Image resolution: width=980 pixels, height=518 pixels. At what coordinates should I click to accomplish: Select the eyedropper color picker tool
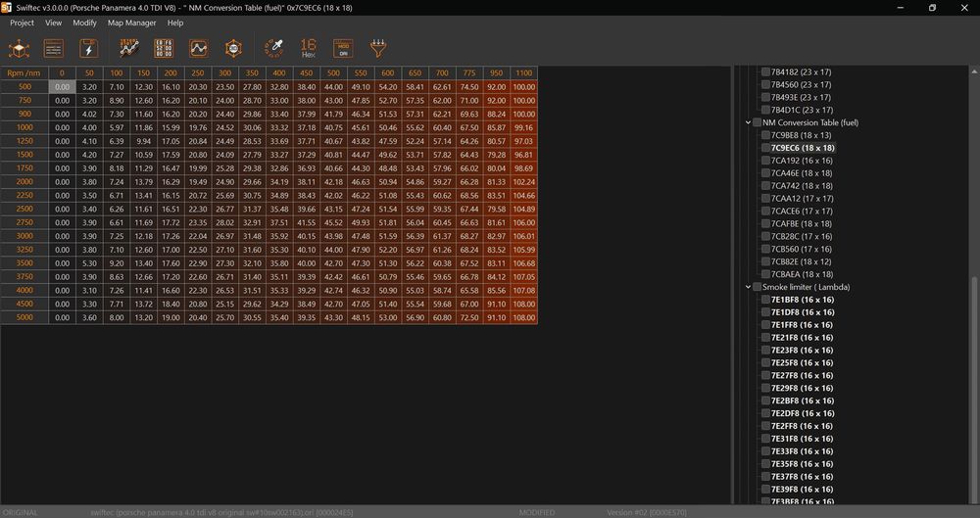point(273,48)
